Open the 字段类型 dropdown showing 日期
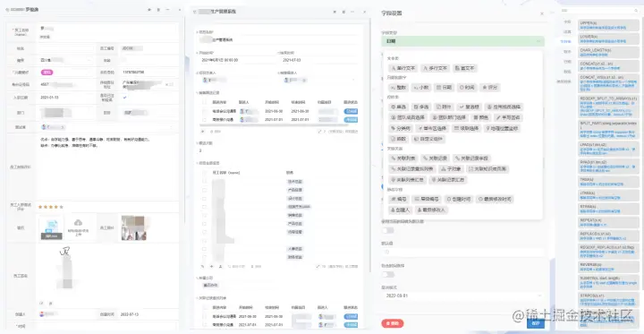 [463, 41]
